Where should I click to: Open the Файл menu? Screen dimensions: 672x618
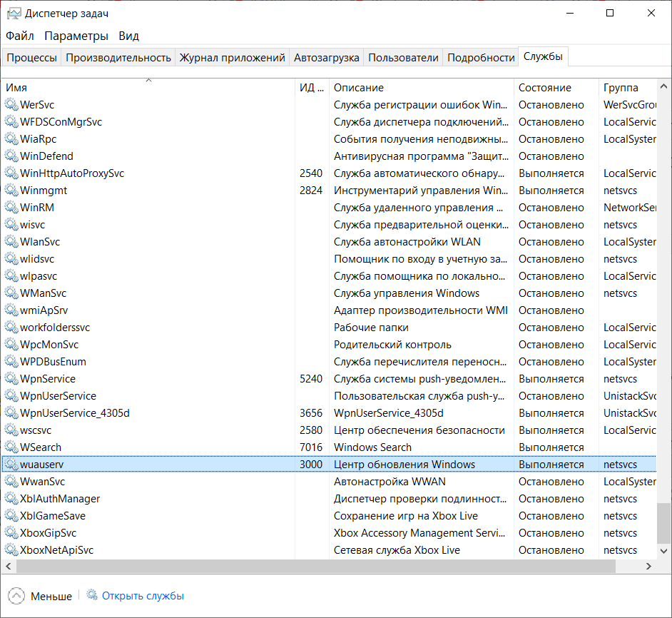(20, 36)
